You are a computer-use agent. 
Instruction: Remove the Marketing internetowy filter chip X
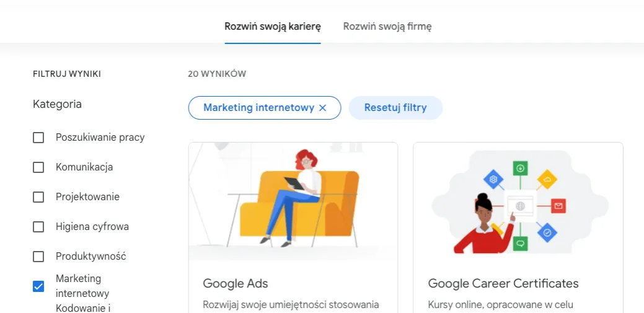[x=322, y=108]
